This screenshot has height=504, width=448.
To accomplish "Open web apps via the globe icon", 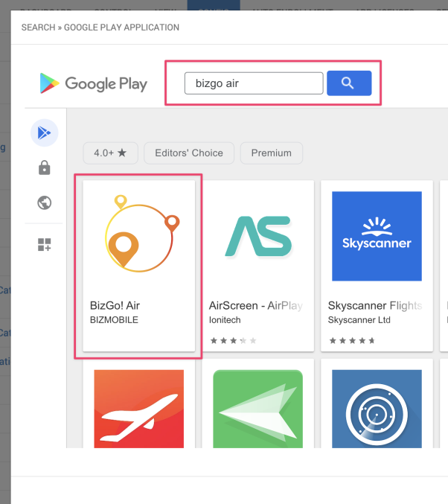I will click(x=44, y=202).
